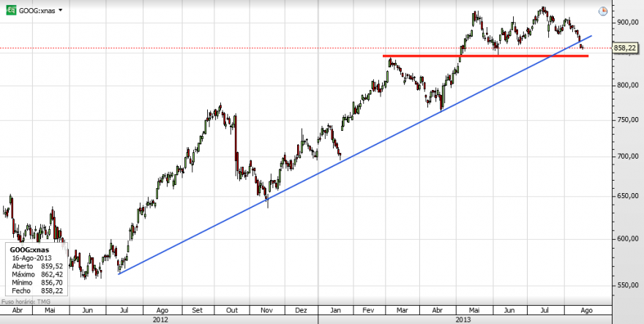Click the Mar month label
Screen dimensions: 644x324
click(403, 310)
